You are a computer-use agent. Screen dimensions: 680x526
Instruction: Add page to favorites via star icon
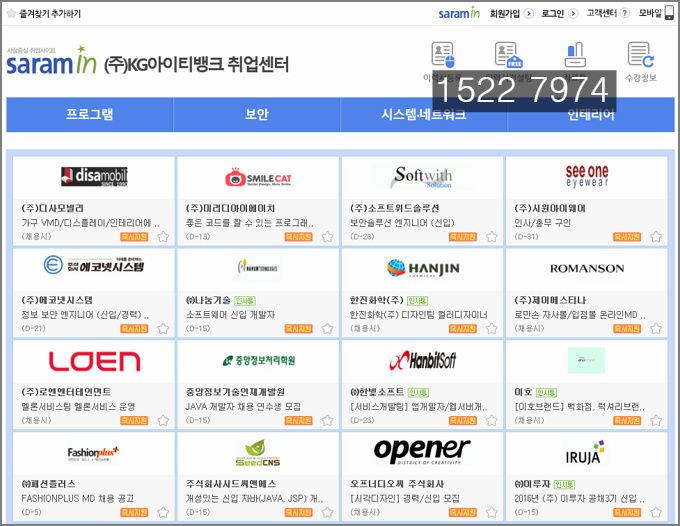(x=12, y=13)
